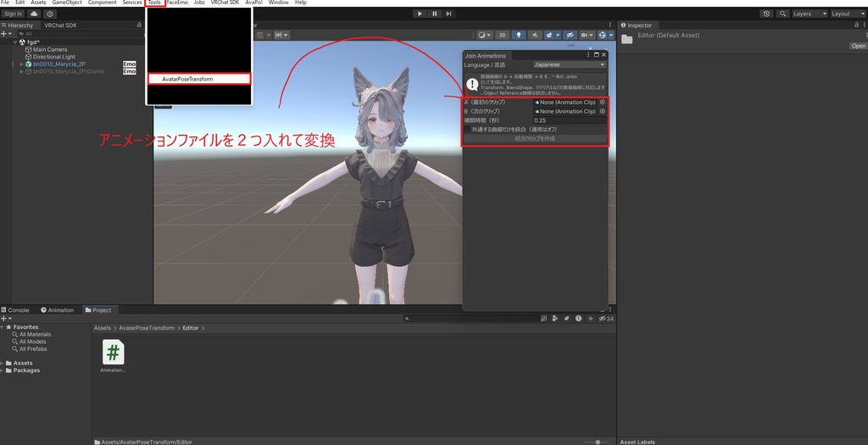Click the object picker for clip A

point(603,103)
